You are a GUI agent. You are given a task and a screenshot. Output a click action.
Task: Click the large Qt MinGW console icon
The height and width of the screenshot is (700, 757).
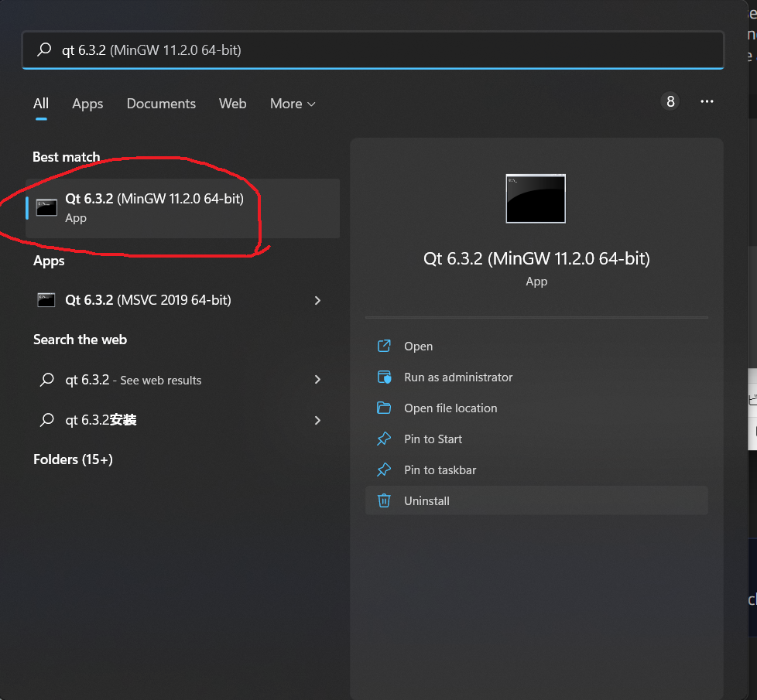click(x=536, y=199)
